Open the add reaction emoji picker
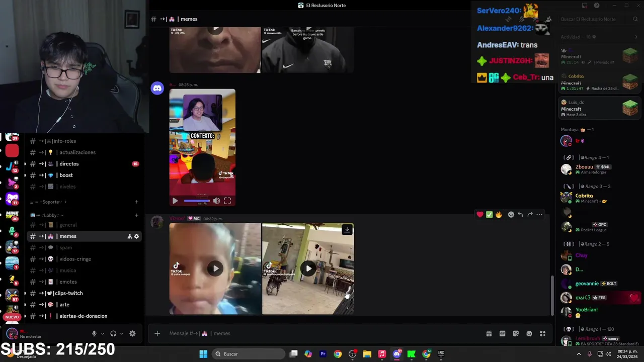The width and height of the screenshot is (644, 362). tap(511, 215)
